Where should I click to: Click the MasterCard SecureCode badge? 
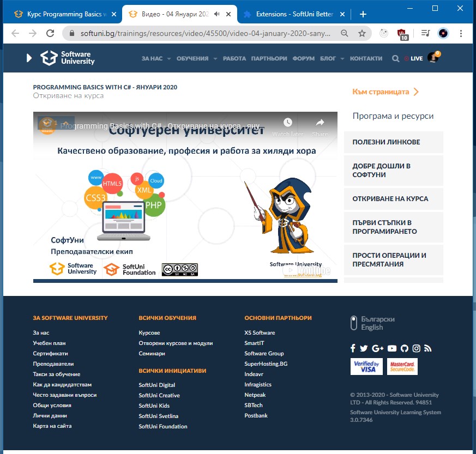402,366
